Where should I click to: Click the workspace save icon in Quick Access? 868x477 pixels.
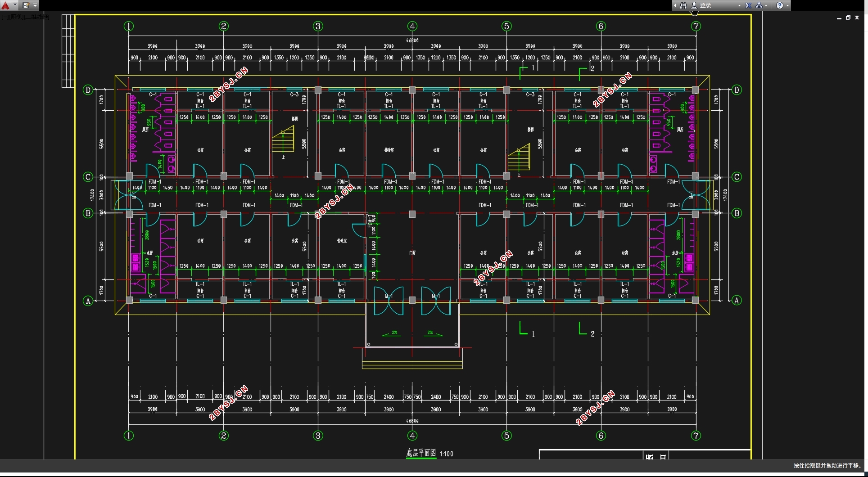[x=26, y=5]
